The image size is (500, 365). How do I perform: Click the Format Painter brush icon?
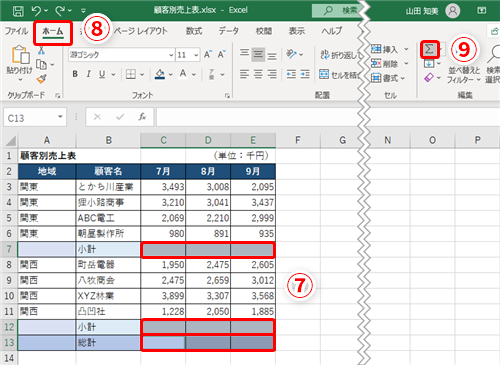42,79
